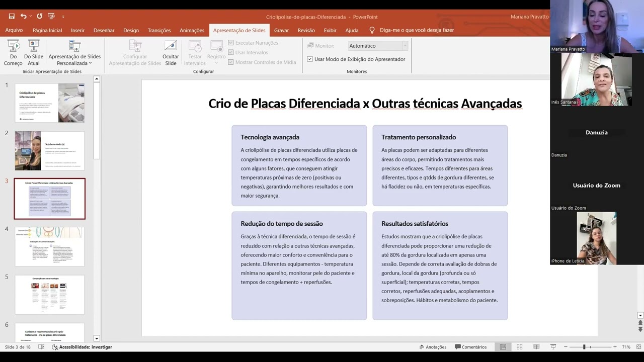Switch to Reading view icon
Screen dimensions: 644x362
[536, 347]
